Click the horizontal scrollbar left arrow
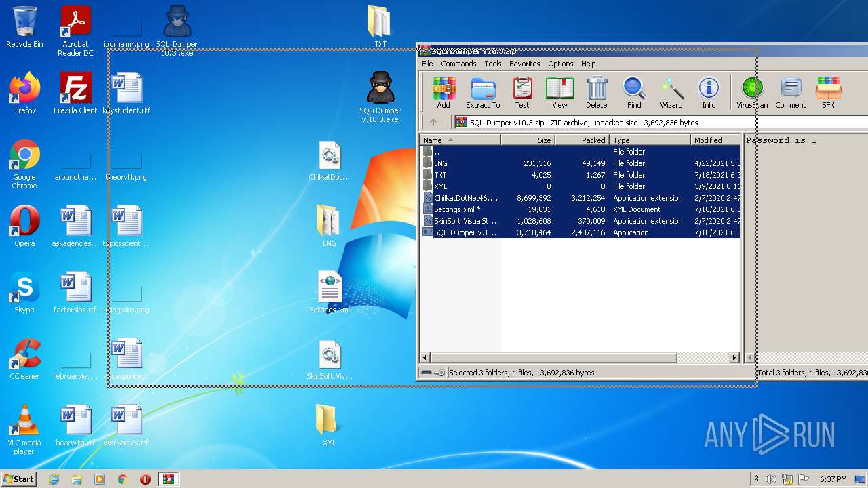 coord(425,357)
